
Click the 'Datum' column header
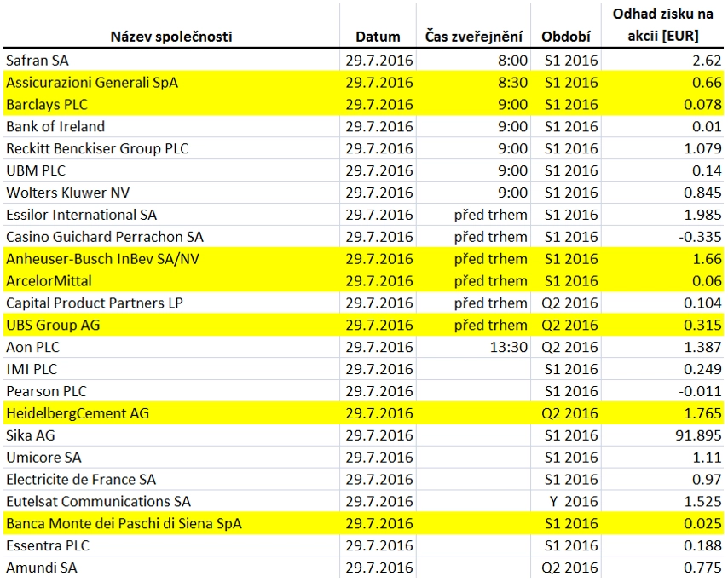pyautogui.click(x=378, y=36)
